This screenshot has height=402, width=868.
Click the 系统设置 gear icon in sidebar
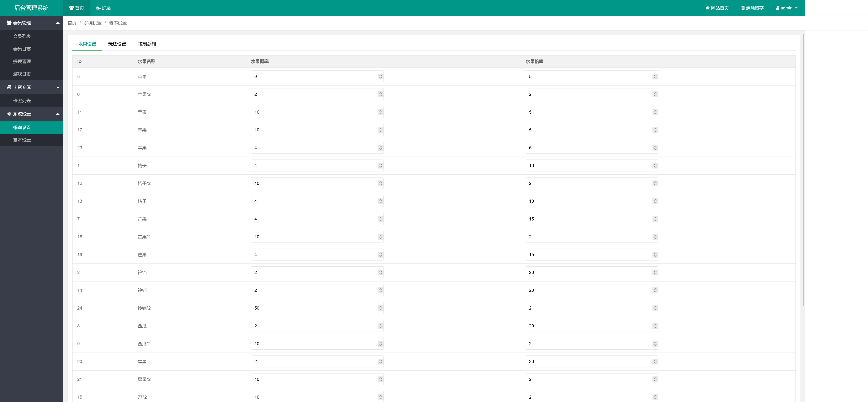(x=9, y=114)
